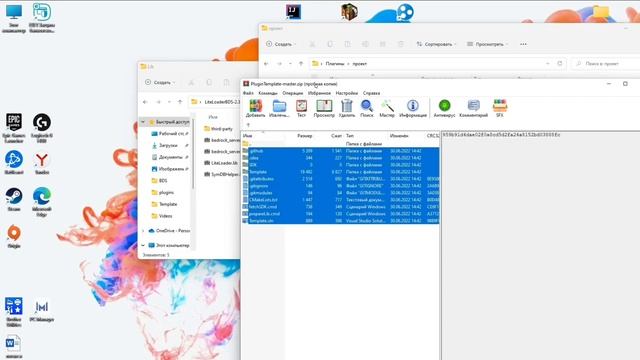Open Microsoft Edge desktop icon
The height and width of the screenshot is (360, 640).
[42, 201]
